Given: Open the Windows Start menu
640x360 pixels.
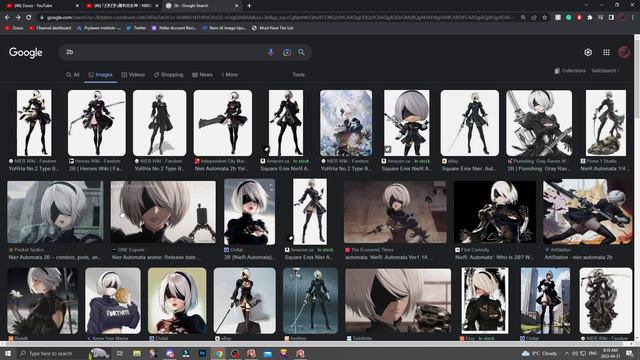Looking at the screenshot, I should tap(7, 353).
